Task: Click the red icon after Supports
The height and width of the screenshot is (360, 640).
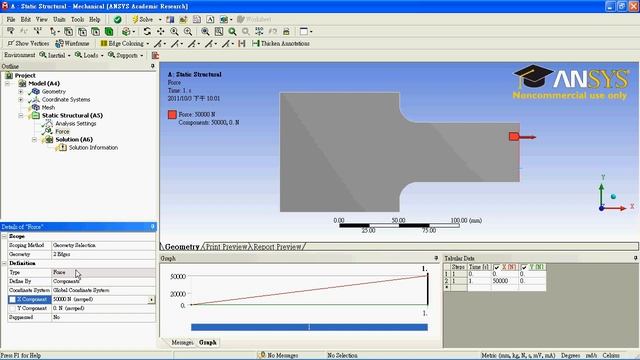Action: tap(155, 55)
